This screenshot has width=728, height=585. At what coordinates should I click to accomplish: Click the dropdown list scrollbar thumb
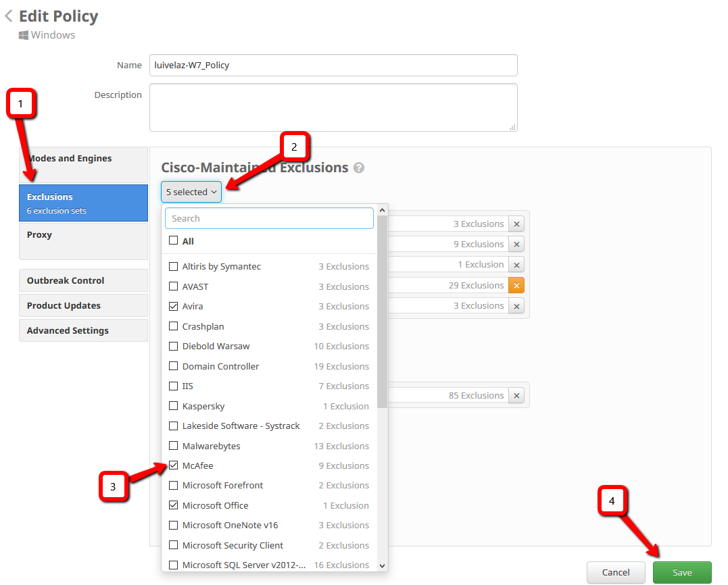coord(382,311)
